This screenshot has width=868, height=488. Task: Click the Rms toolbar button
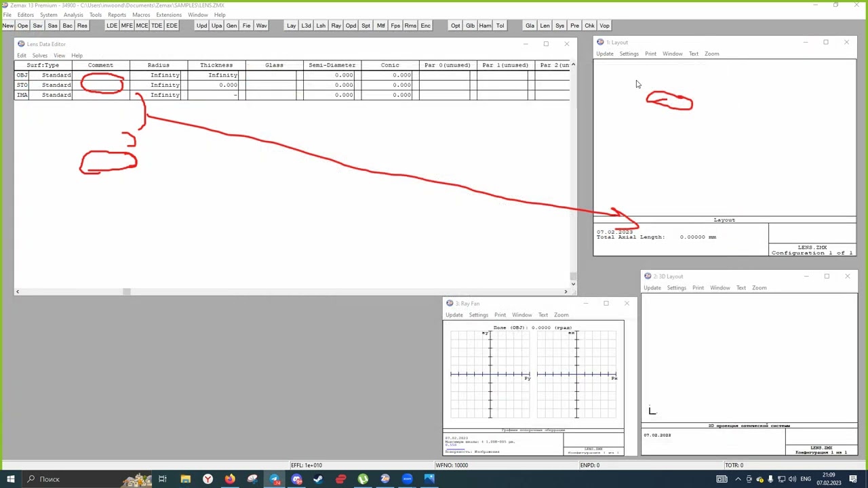click(411, 26)
